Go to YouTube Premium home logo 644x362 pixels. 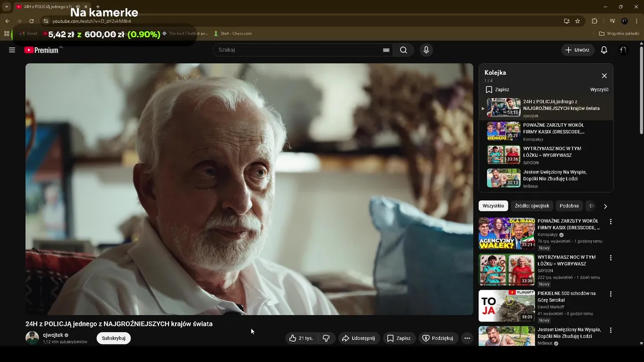tap(41, 50)
